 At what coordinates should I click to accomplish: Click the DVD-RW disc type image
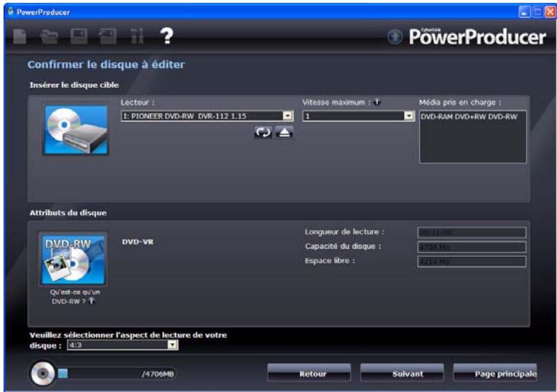(73, 259)
